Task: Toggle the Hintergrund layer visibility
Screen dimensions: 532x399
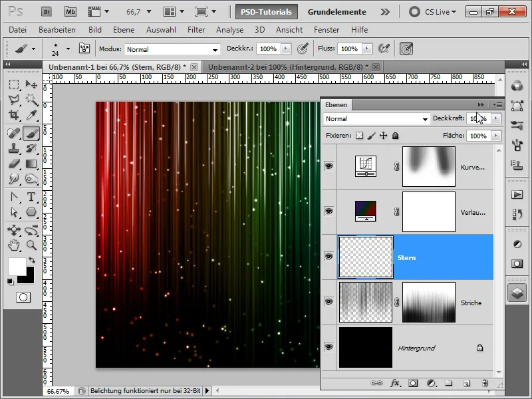Action: click(x=329, y=346)
